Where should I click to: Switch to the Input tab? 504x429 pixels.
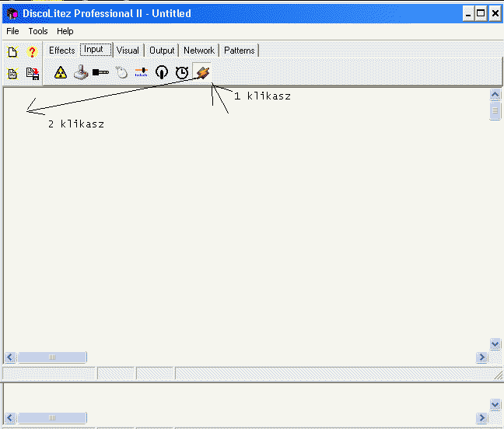pos(96,50)
